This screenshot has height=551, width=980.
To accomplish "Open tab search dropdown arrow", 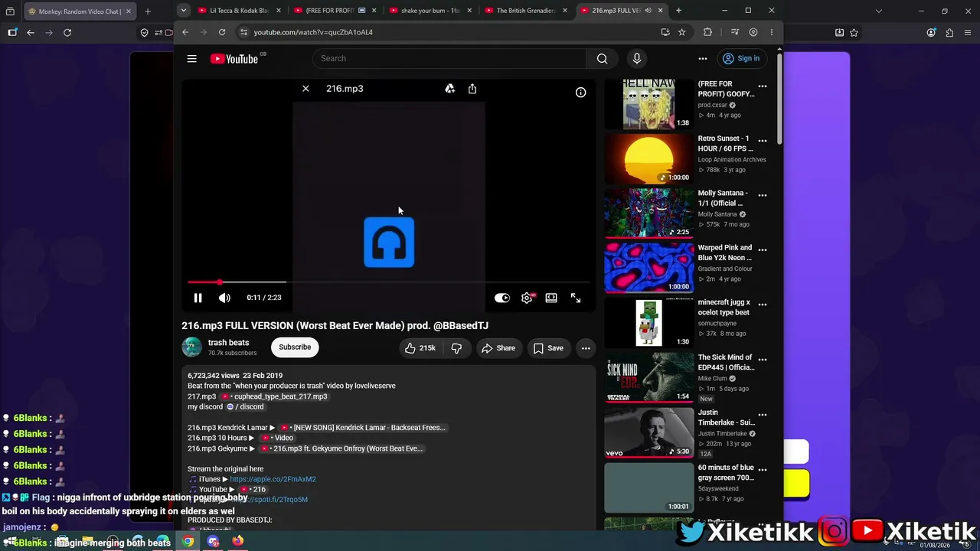I will click(x=184, y=11).
